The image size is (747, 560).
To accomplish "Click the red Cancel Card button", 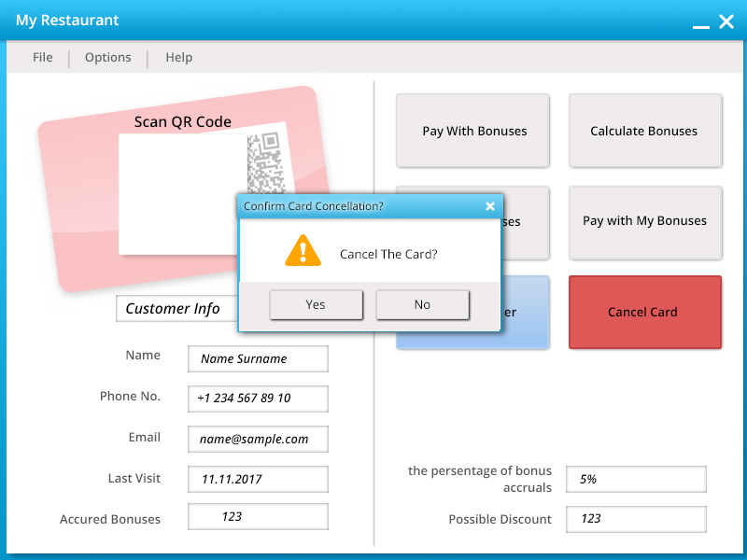I will (645, 313).
